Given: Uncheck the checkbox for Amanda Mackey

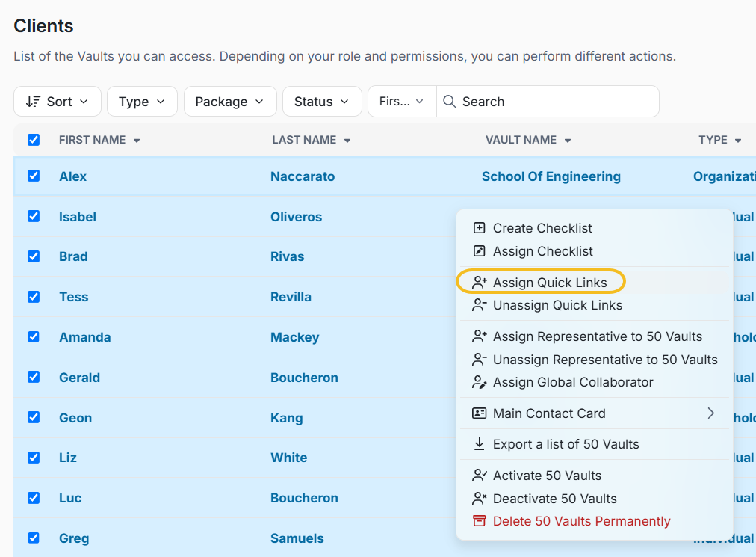Looking at the screenshot, I should 34,337.
